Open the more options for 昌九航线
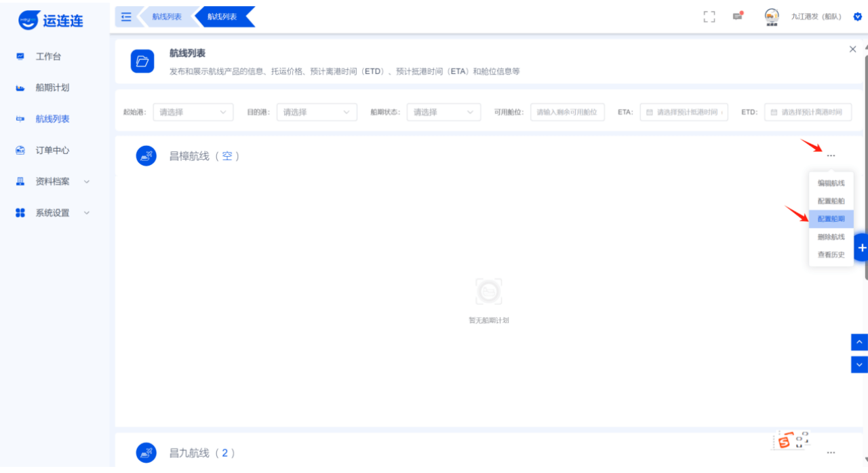The height and width of the screenshot is (473, 868). 831,453
